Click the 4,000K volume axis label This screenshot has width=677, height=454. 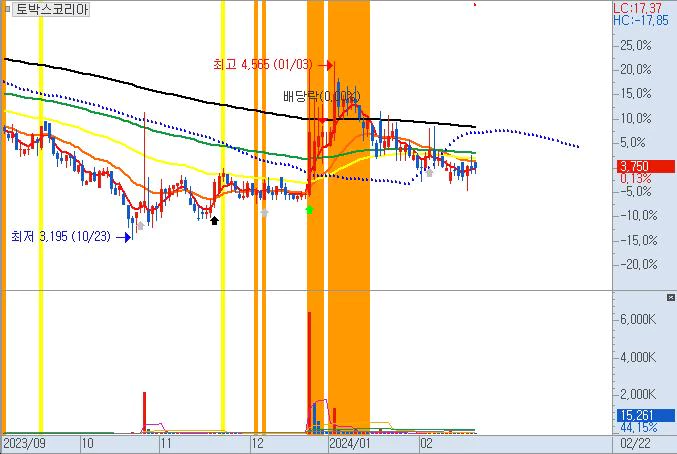point(638,357)
